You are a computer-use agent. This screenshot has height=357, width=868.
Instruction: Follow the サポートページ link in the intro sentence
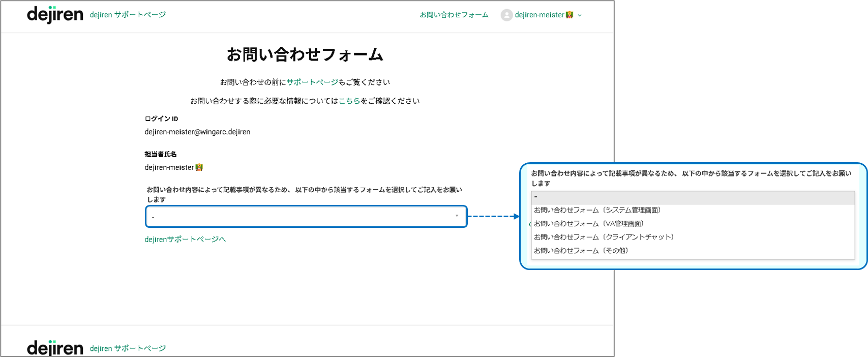coord(312,82)
